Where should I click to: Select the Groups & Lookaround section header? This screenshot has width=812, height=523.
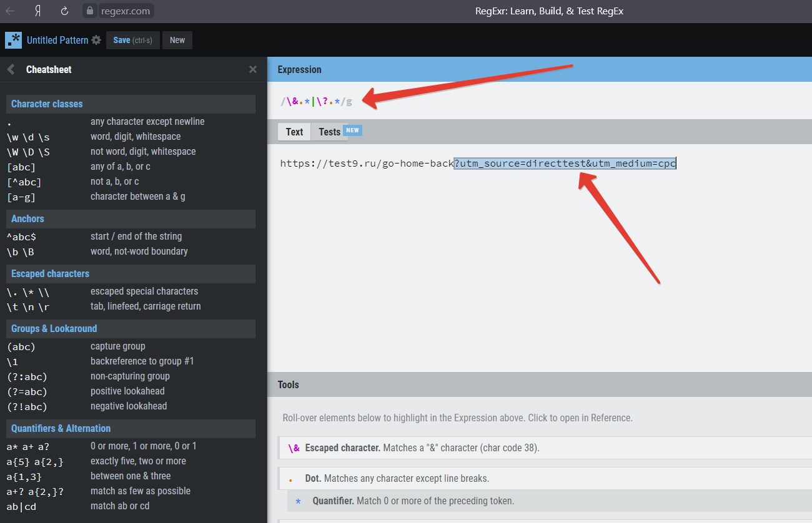(x=131, y=328)
